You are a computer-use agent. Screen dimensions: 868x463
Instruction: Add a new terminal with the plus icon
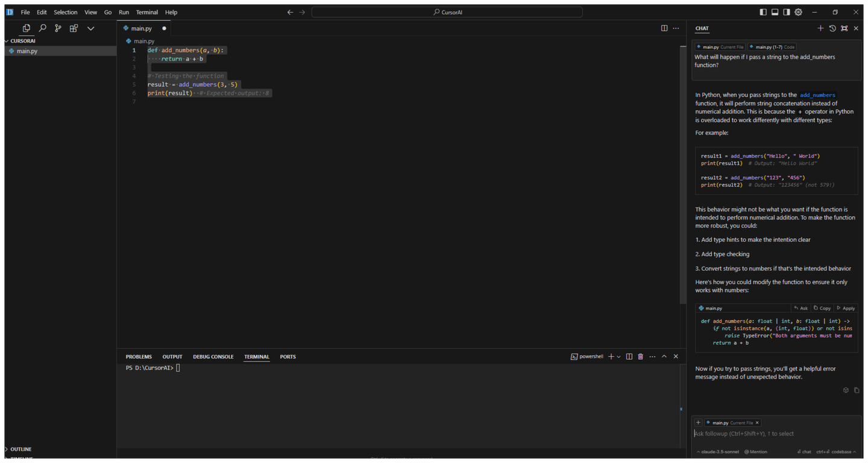(611, 356)
